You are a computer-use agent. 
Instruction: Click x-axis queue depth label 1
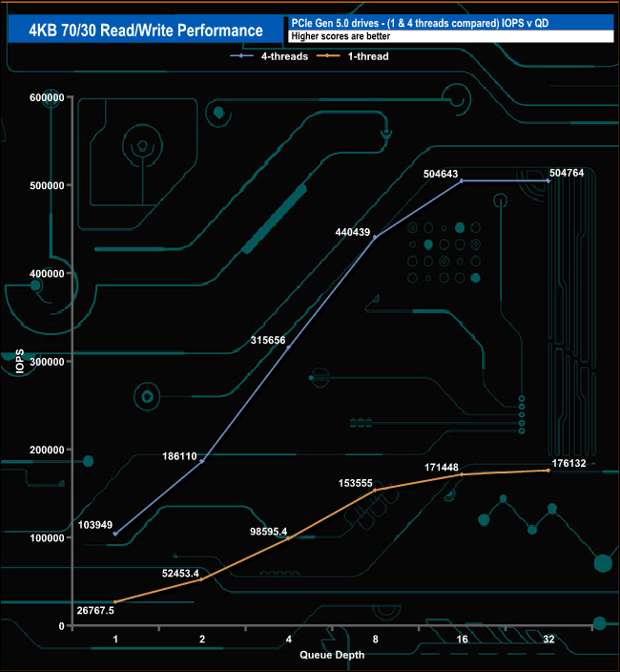(115, 640)
